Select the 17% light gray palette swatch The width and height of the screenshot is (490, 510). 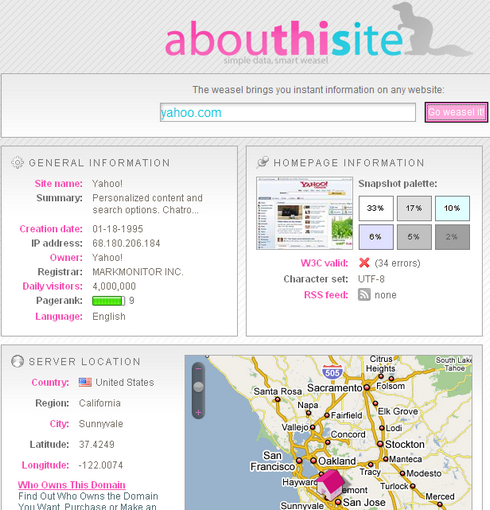[x=414, y=208]
